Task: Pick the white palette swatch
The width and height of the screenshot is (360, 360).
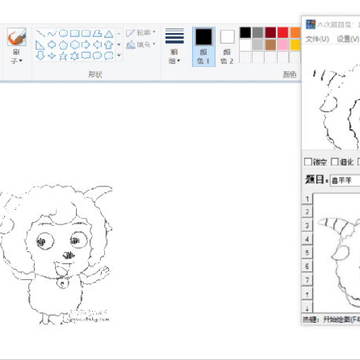Action: (245, 45)
